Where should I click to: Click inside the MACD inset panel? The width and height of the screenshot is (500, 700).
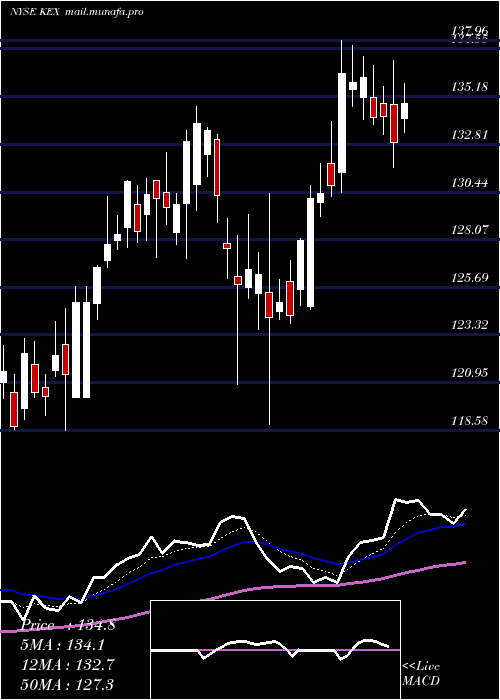point(275,650)
